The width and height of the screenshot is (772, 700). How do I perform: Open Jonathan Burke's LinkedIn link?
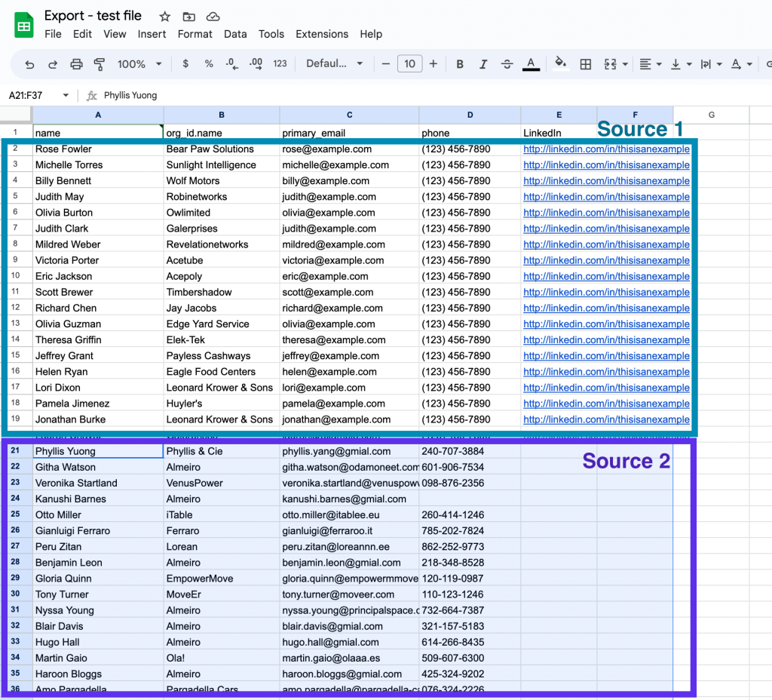606,419
